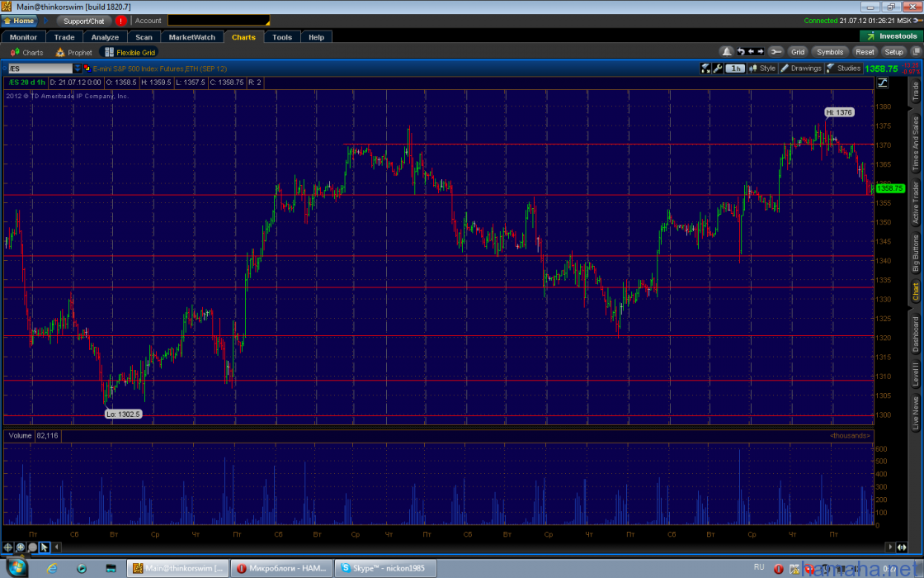Screen dimensions: 924x578
Task: Open the Account selector field
Action: pyautogui.click(x=219, y=21)
